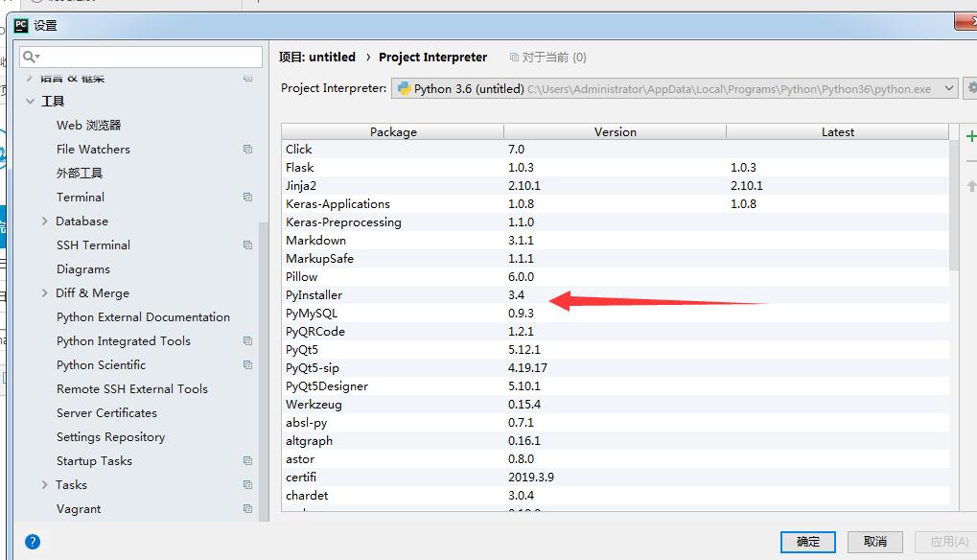Screen dimensions: 977x560
Task: Click into the settings search field
Action: (x=141, y=57)
